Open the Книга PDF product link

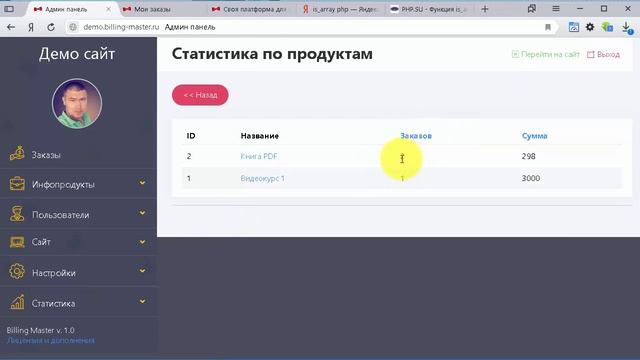click(x=259, y=156)
